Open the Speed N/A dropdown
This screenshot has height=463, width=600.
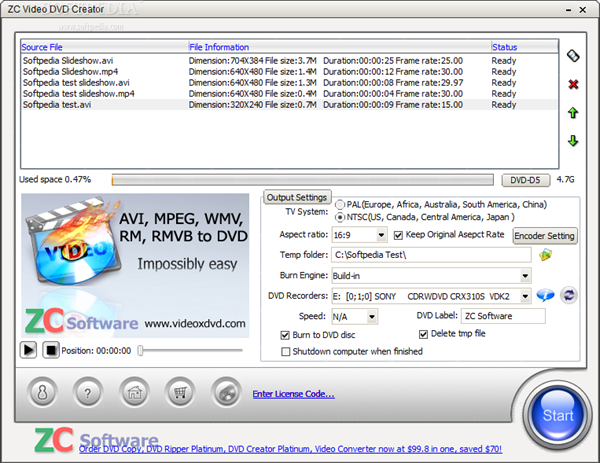click(371, 316)
